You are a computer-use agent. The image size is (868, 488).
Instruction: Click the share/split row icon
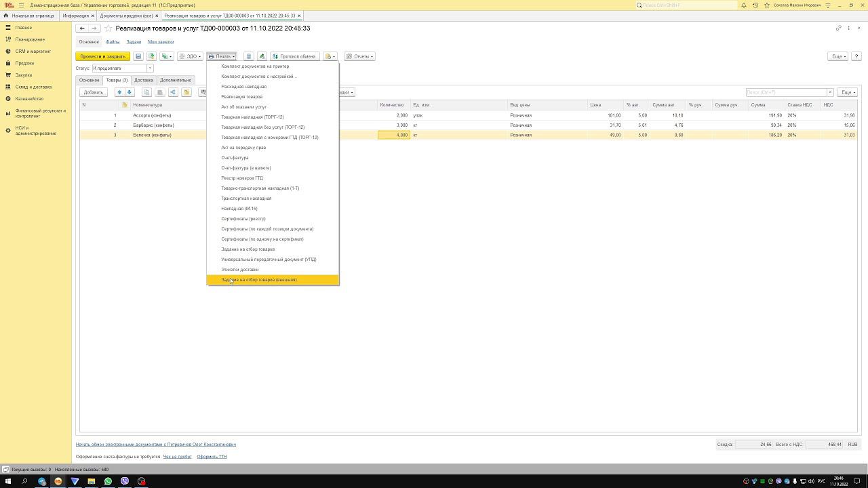tap(173, 92)
